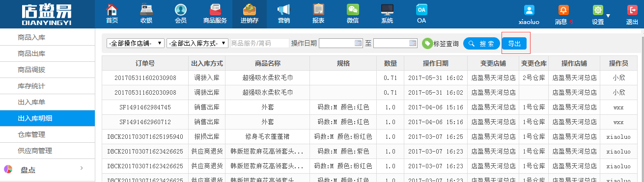Focus the end date input field
Image resolution: width=644 pixels, height=182 pixels.
(x=395, y=43)
